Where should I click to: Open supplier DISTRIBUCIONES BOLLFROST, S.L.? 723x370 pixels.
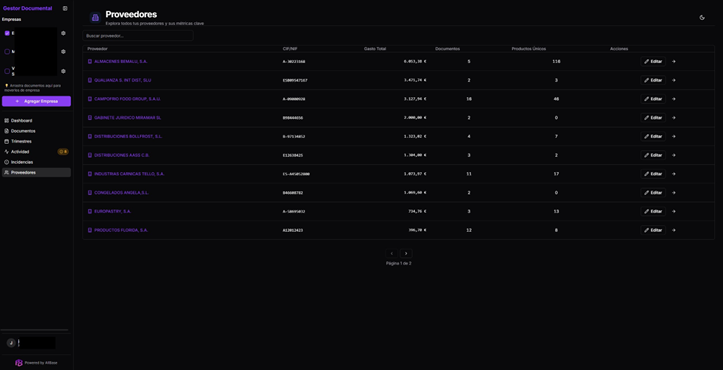(128, 137)
